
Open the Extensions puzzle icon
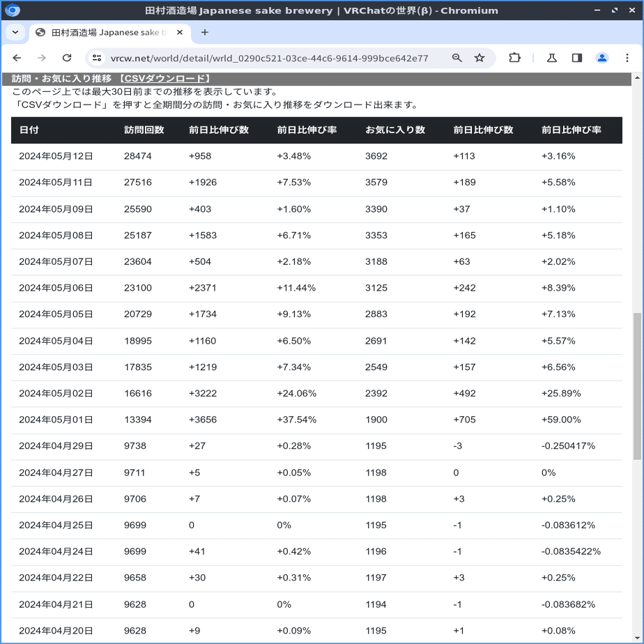click(x=514, y=58)
